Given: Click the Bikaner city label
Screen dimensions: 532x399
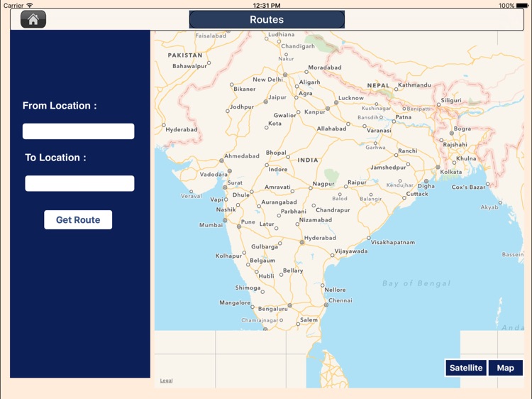Looking at the screenshot, I should coord(244,89).
